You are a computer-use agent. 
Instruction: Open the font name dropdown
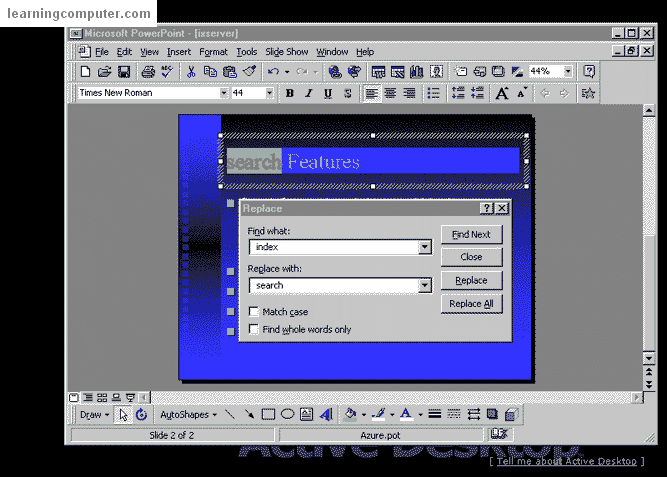pos(224,93)
